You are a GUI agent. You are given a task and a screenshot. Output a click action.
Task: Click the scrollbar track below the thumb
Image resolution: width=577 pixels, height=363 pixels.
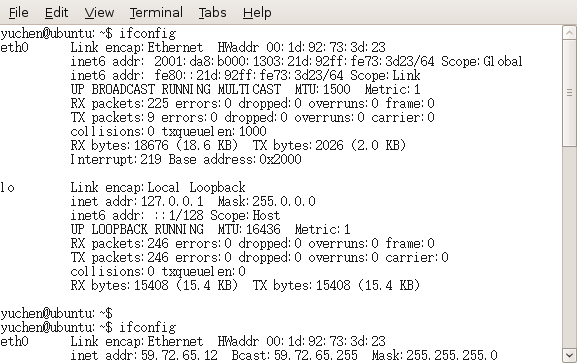tap(569, 247)
